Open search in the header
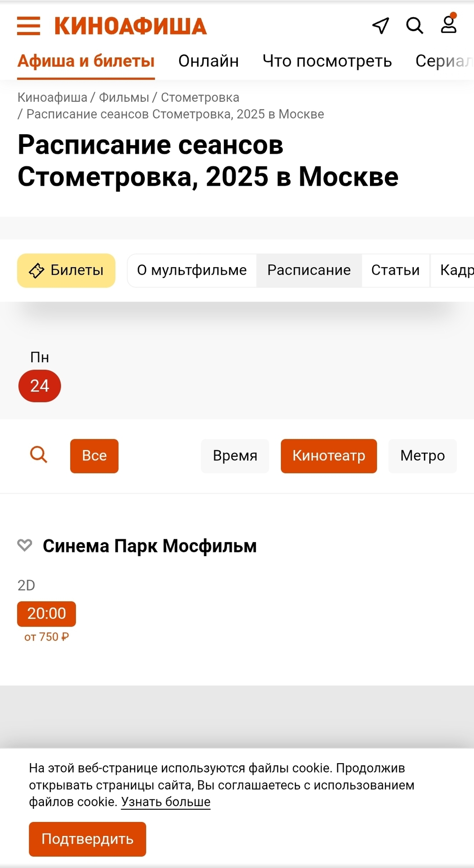 click(x=414, y=26)
